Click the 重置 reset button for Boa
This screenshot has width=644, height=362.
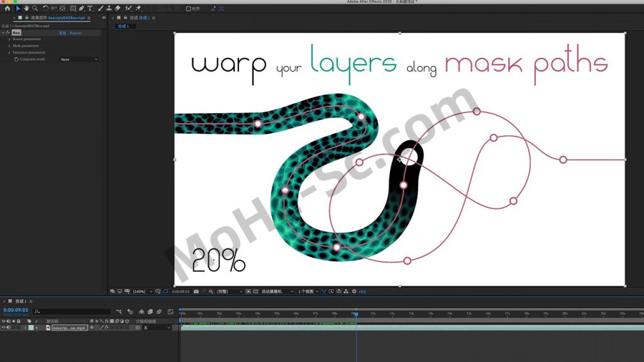[x=62, y=33]
